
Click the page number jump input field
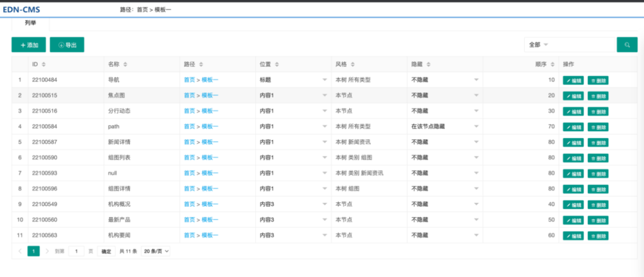[x=77, y=251]
